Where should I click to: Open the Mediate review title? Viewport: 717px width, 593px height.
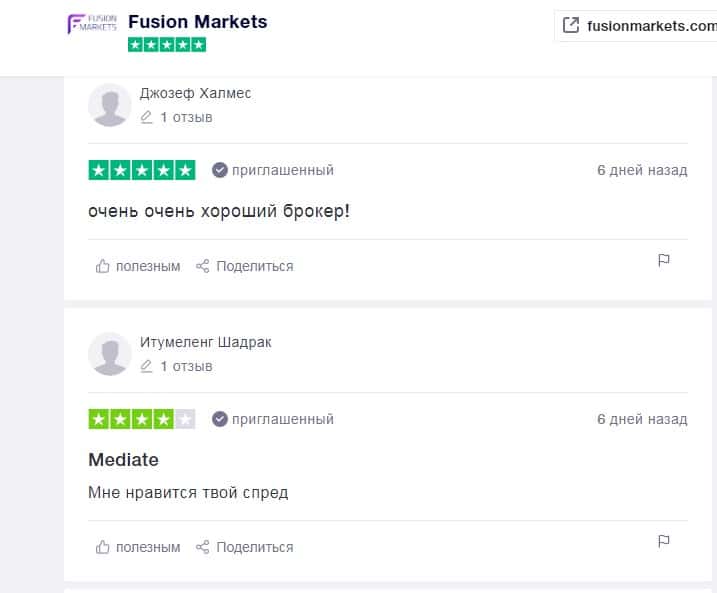(124, 460)
